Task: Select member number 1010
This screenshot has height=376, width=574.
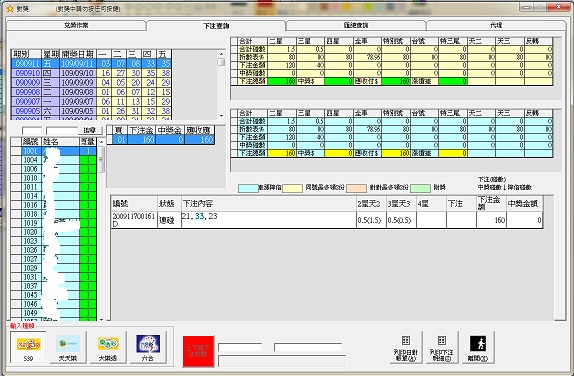Action: coord(30,178)
